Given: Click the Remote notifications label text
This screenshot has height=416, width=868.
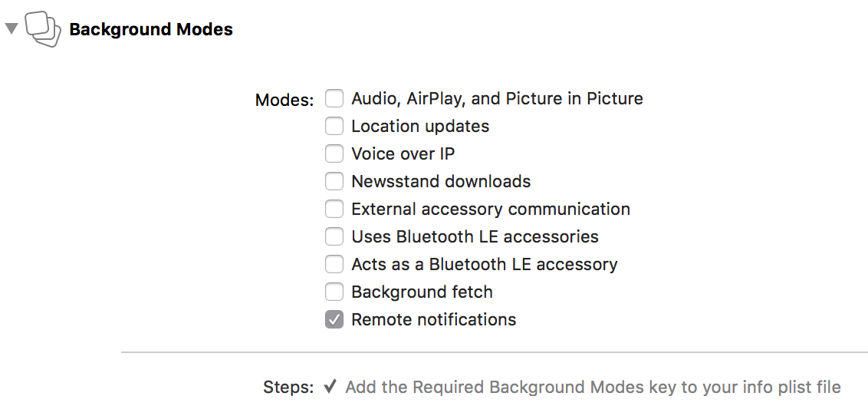Looking at the screenshot, I should click(x=433, y=319).
